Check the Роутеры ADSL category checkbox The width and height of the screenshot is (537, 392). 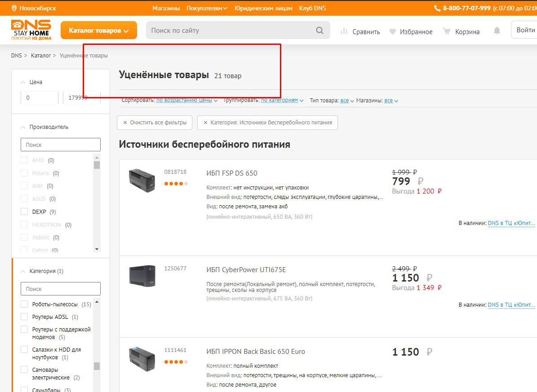(24, 317)
